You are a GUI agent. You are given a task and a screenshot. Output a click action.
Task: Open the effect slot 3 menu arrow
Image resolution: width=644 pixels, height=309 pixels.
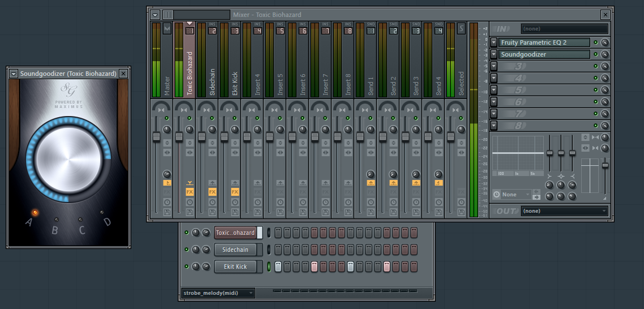coord(493,66)
